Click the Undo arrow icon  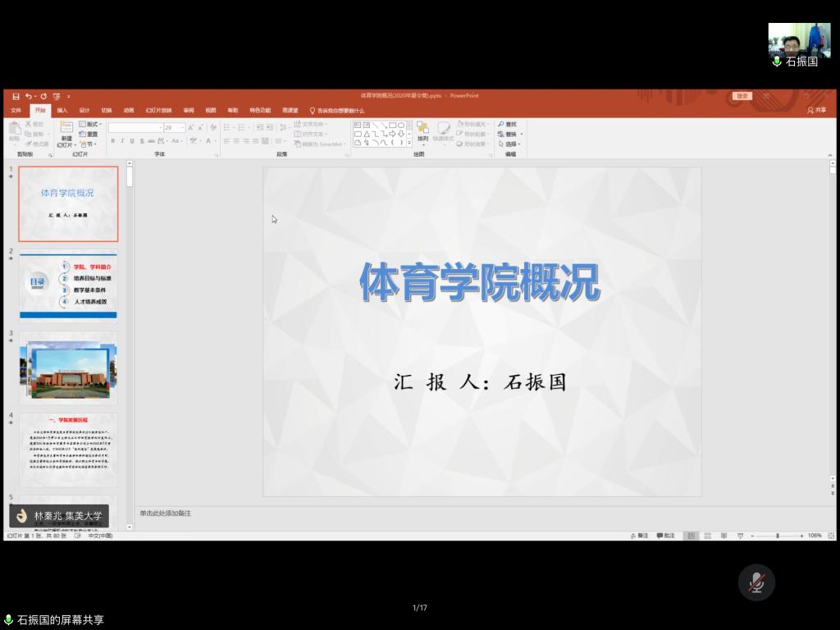tap(27, 96)
